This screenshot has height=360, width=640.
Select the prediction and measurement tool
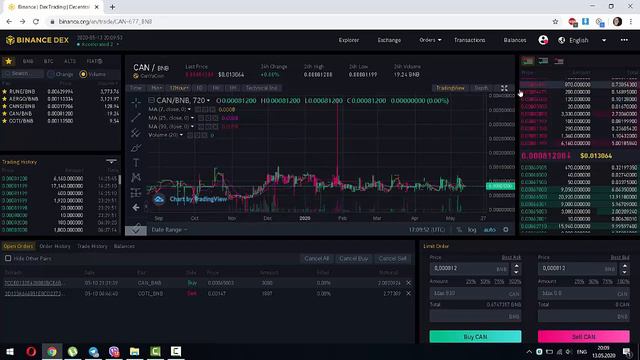click(136, 192)
